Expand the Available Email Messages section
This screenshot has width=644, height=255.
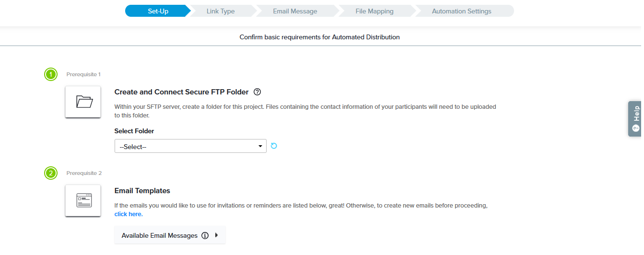160,235
